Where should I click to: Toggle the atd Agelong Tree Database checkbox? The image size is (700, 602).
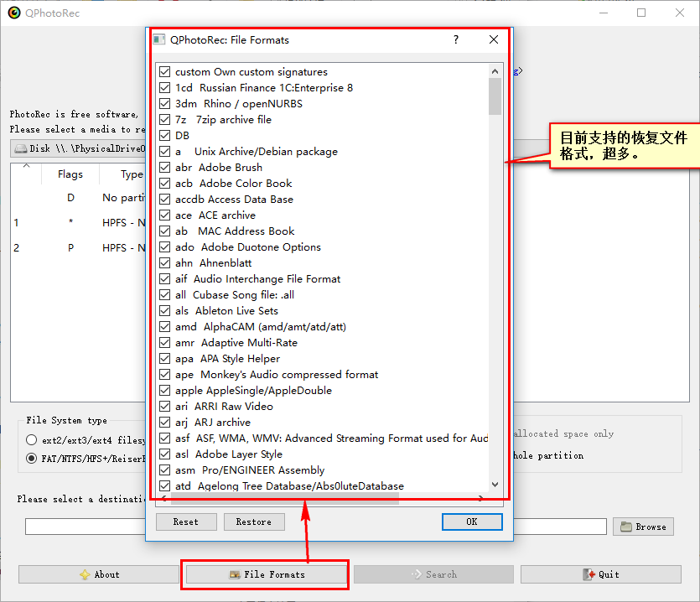pyautogui.click(x=165, y=486)
